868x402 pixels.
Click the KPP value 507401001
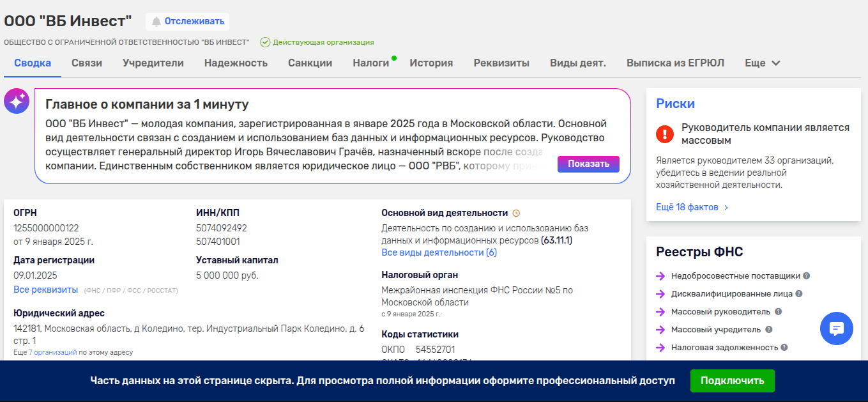point(218,242)
